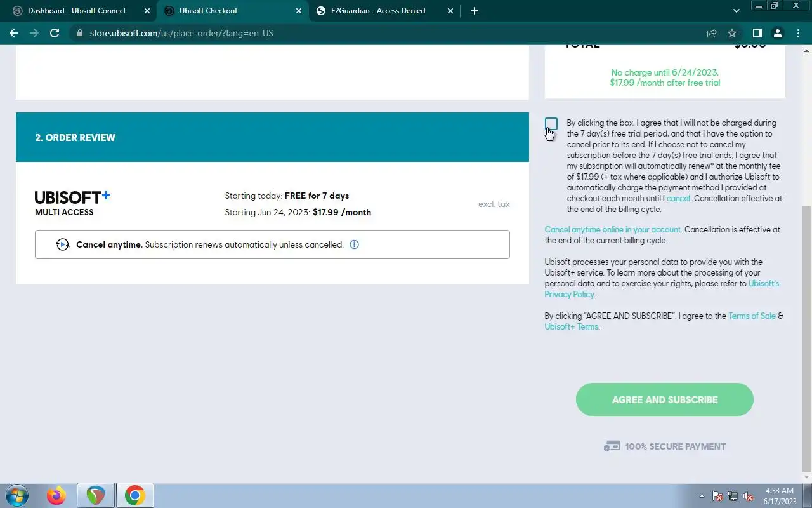Expand the tab search dropdown arrow

(736, 11)
